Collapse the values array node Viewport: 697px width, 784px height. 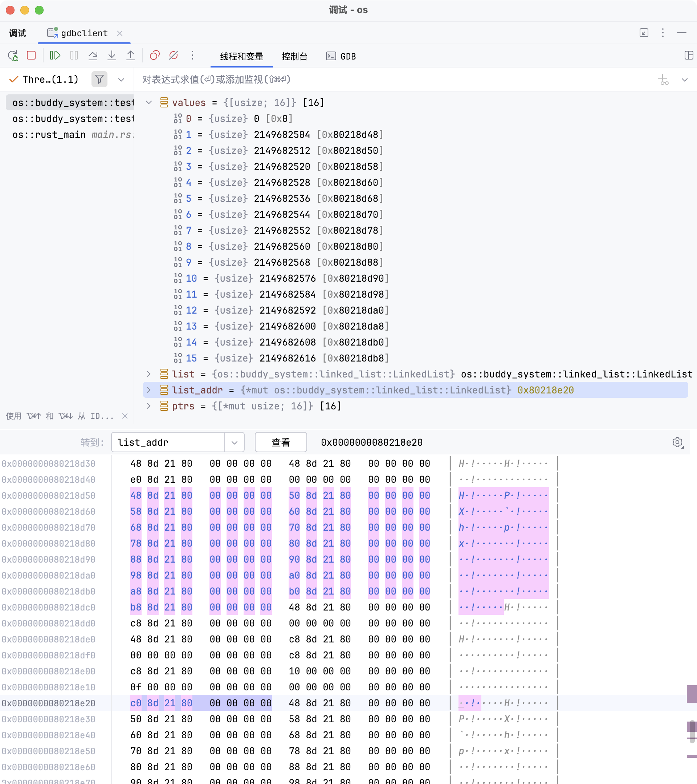[x=149, y=103]
